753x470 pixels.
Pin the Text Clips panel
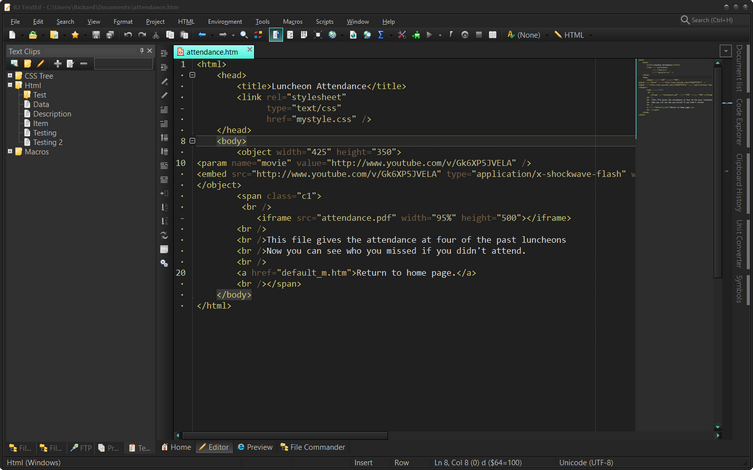point(141,51)
